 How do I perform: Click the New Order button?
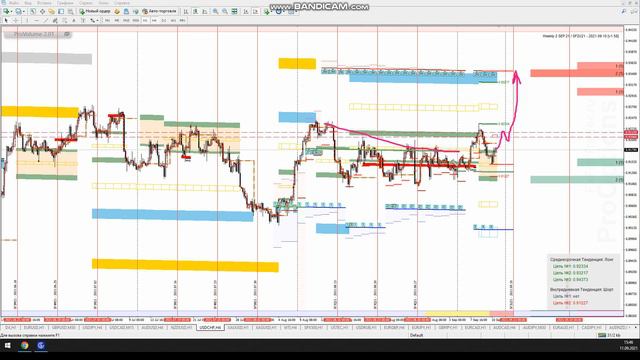click(x=95, y=11)
